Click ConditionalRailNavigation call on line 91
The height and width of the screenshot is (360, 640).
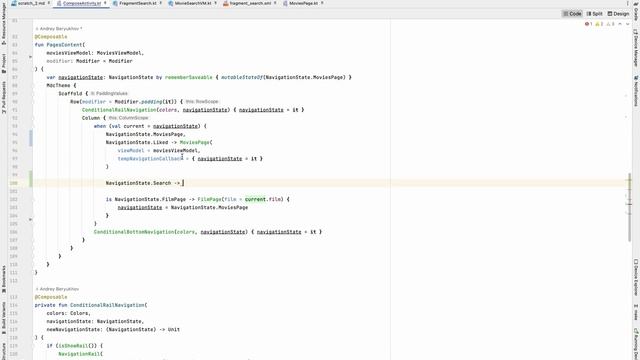click(119, 110)
